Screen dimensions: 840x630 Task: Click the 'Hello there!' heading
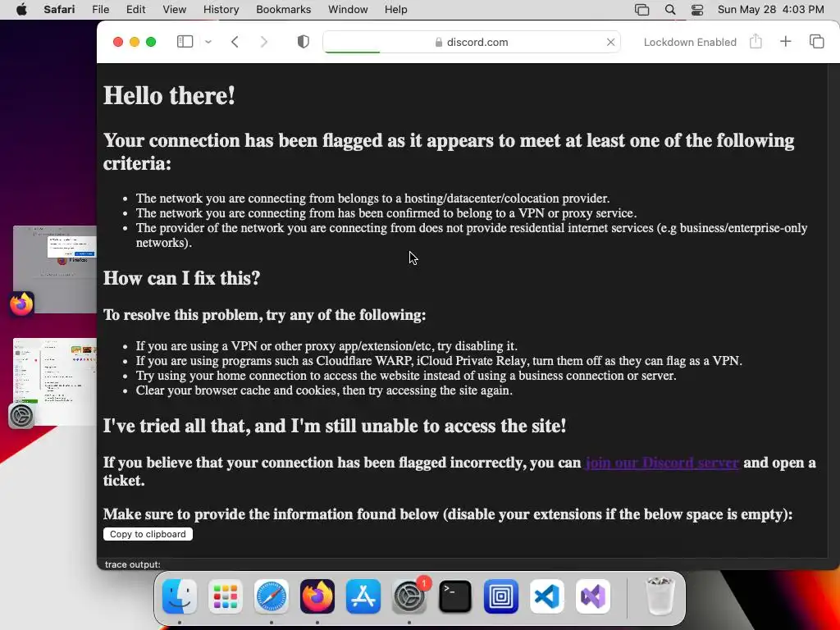pos(169,96)
